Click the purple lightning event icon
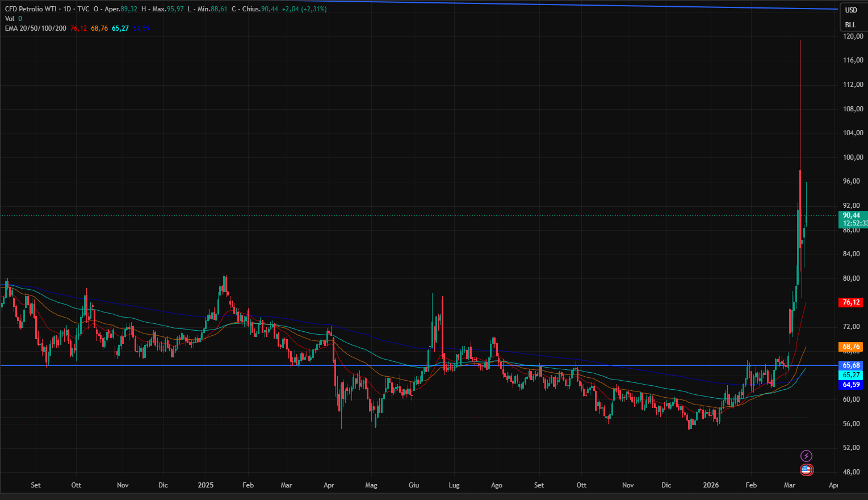Screen dimensions: 868x500 806,456
